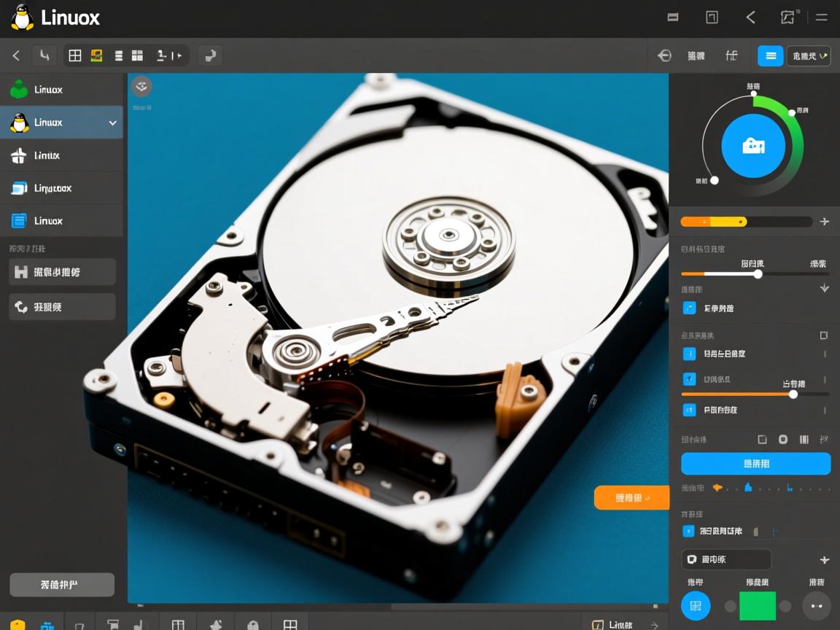Click the Tux penguin logo in top-left corner
This screenshot has height=630, width=840.
click(x=20, y=17)
